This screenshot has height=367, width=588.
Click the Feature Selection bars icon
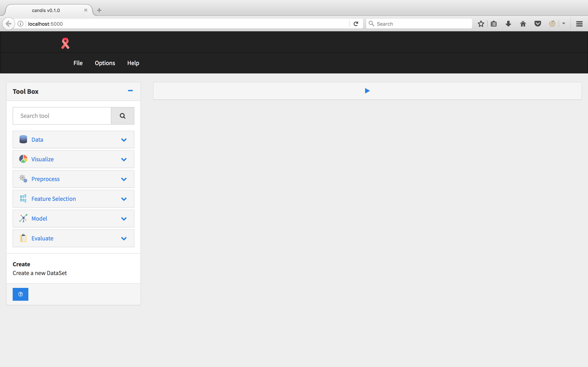[x=23, y=198]
